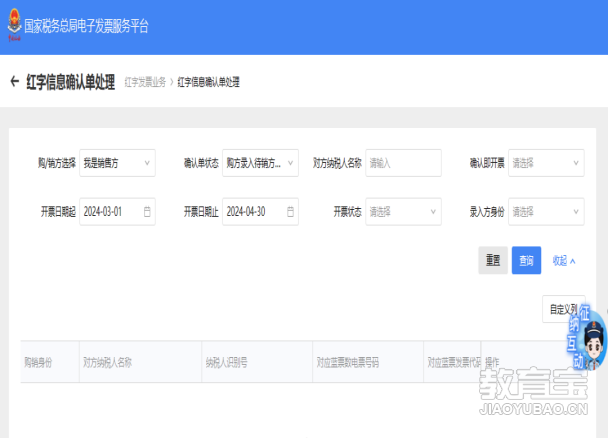
Task: Open the 自定义列 button
Action: click(564, 309)
